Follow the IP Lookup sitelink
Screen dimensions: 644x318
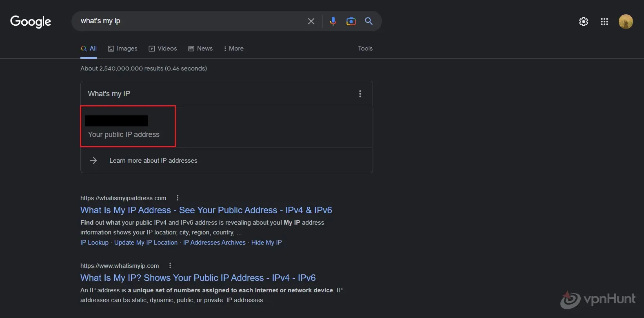coord(94,243)
